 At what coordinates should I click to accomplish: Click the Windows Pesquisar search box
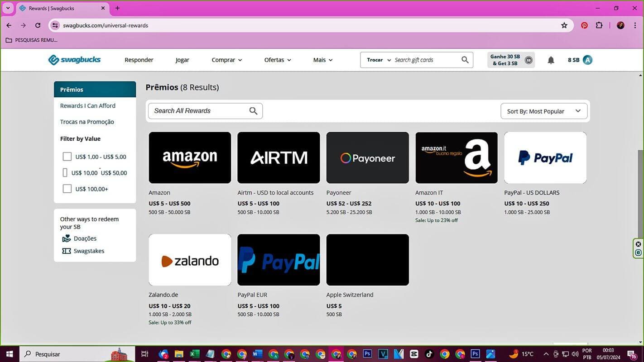77,354
